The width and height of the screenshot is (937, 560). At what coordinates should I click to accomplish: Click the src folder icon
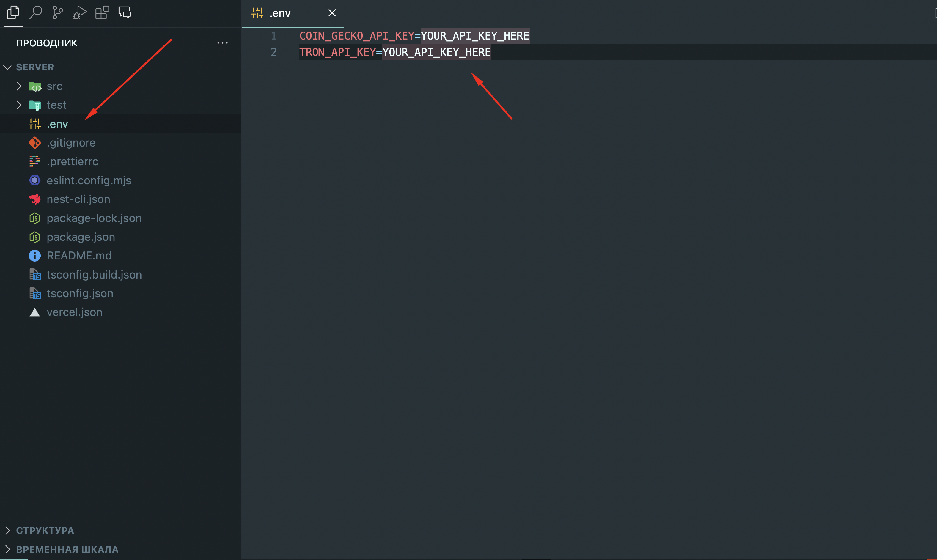35,87
